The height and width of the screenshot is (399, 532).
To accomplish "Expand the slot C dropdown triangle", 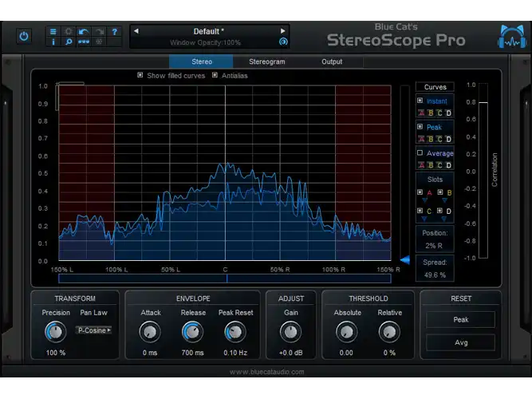I will (x=424, y=219).
